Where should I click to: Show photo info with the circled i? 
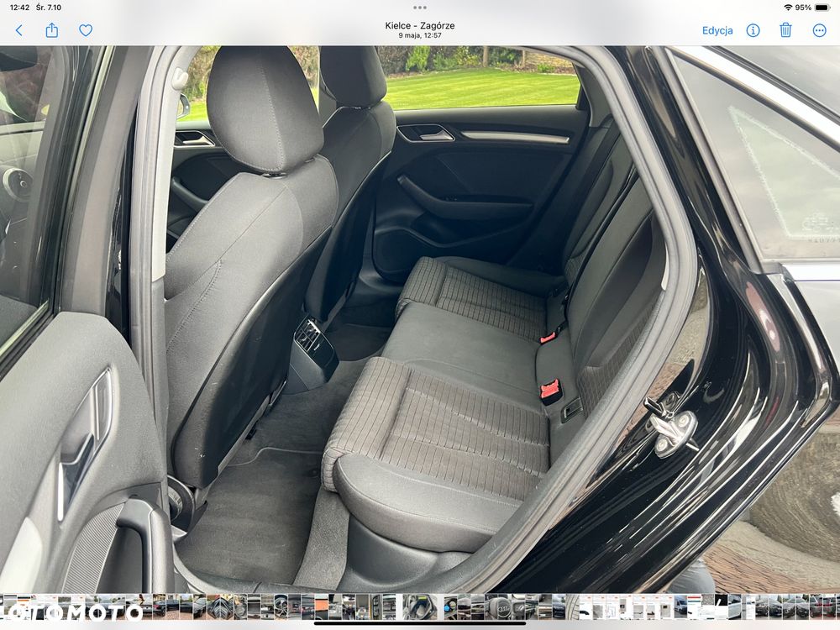pos(753,30)
